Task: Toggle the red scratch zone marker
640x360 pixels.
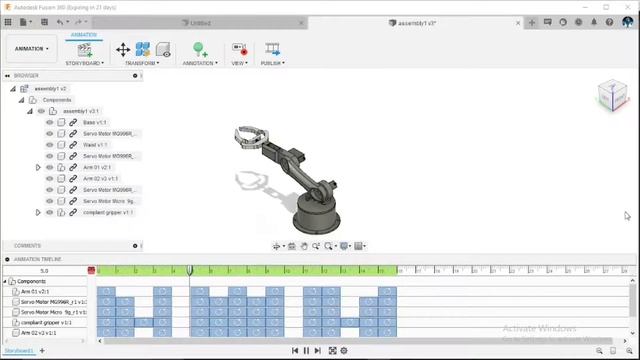Action: (91, 270)
